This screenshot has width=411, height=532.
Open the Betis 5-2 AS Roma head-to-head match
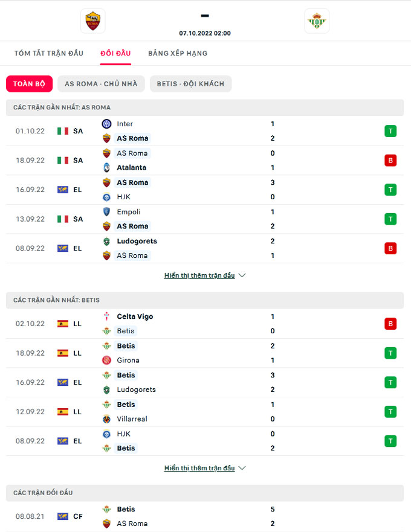pyautogui.click(x=205, y=516)
